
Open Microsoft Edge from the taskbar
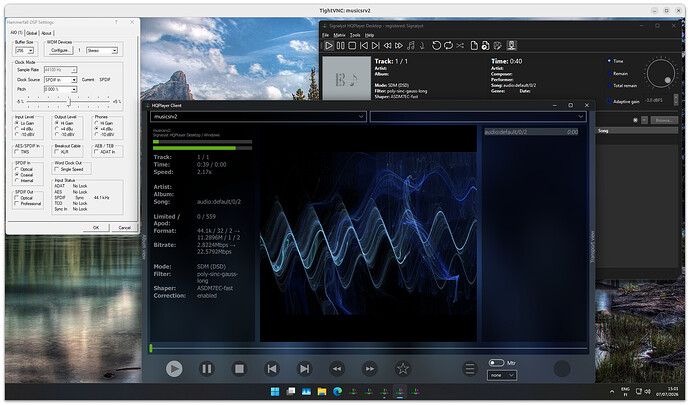pos(338,391)
